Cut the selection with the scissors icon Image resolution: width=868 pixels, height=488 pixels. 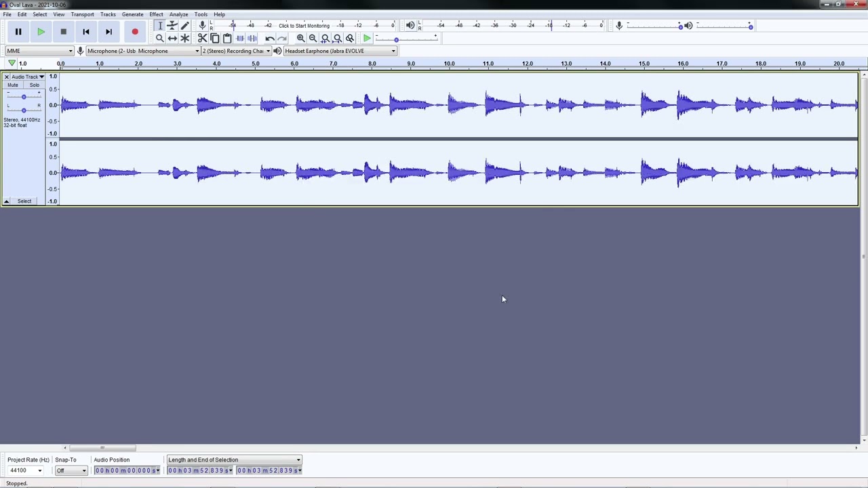coord(203,39)
